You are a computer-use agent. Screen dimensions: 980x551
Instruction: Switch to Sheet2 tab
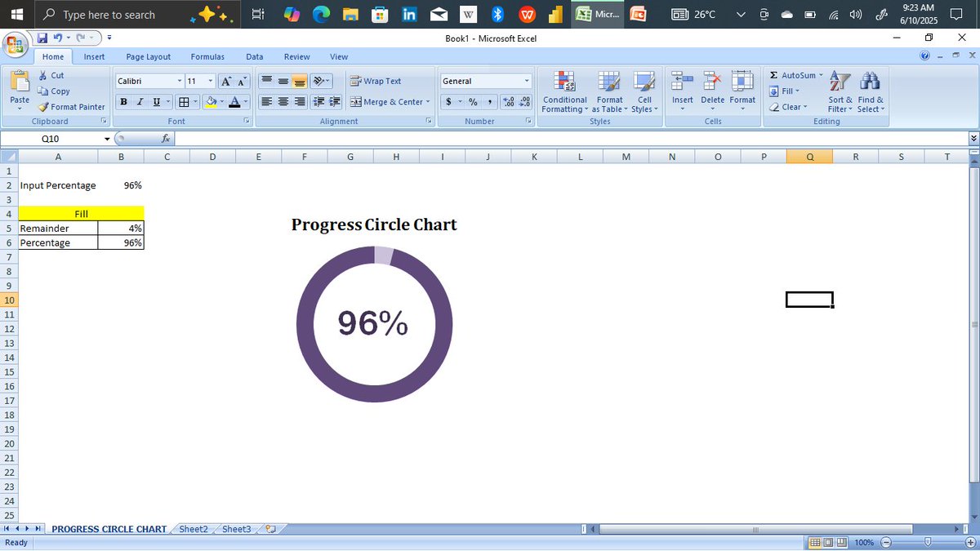click(194, 529)
